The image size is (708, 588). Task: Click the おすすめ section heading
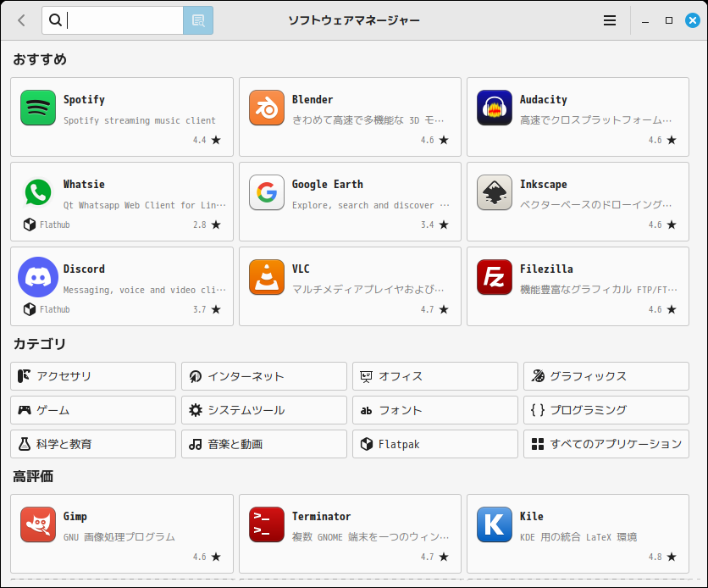40,59
